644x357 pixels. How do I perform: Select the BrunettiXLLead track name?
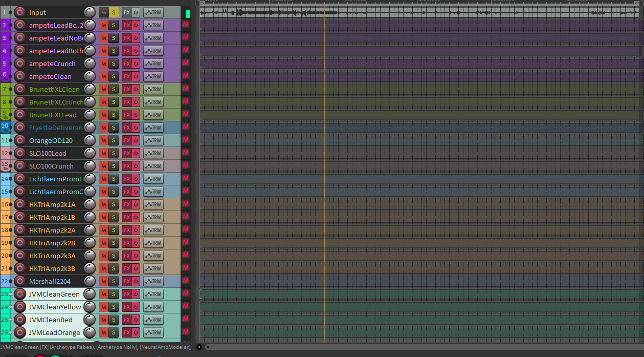point(53,115)
